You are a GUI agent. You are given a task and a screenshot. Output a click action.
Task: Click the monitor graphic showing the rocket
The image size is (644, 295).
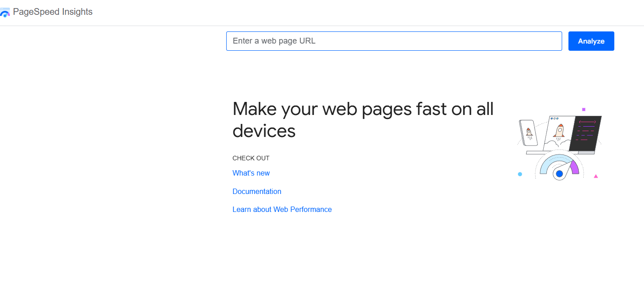pos(559,131)
